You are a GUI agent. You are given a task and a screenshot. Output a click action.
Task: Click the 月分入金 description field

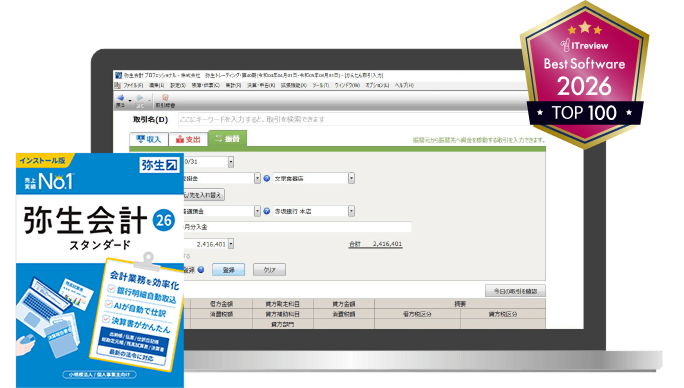297,227
